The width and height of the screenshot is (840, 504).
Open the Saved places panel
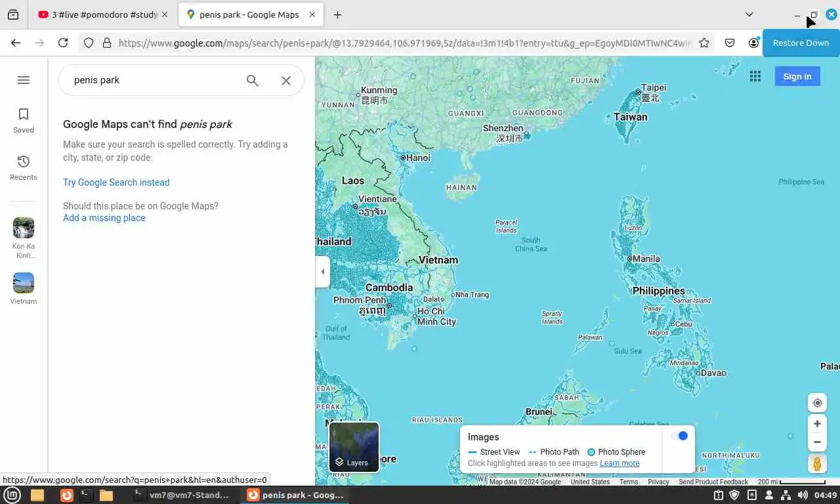click(x=24, y=121)
